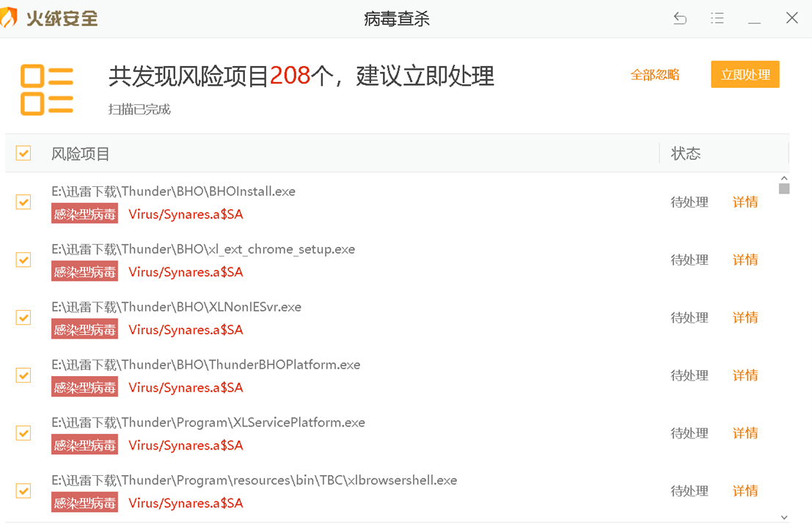Uncheck the BHOInstall.exe risk item
The image size is (812, 530).
23,202
